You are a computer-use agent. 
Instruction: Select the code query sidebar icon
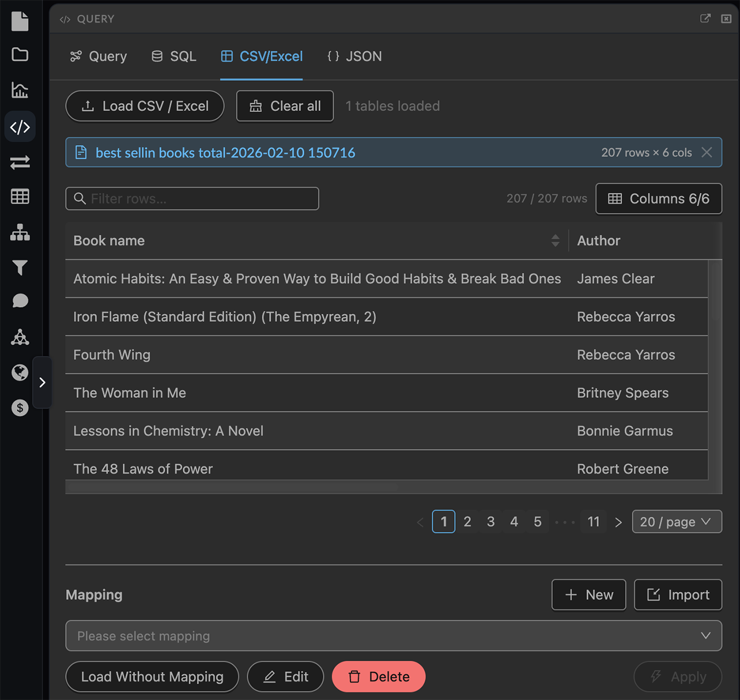point(20,127)
